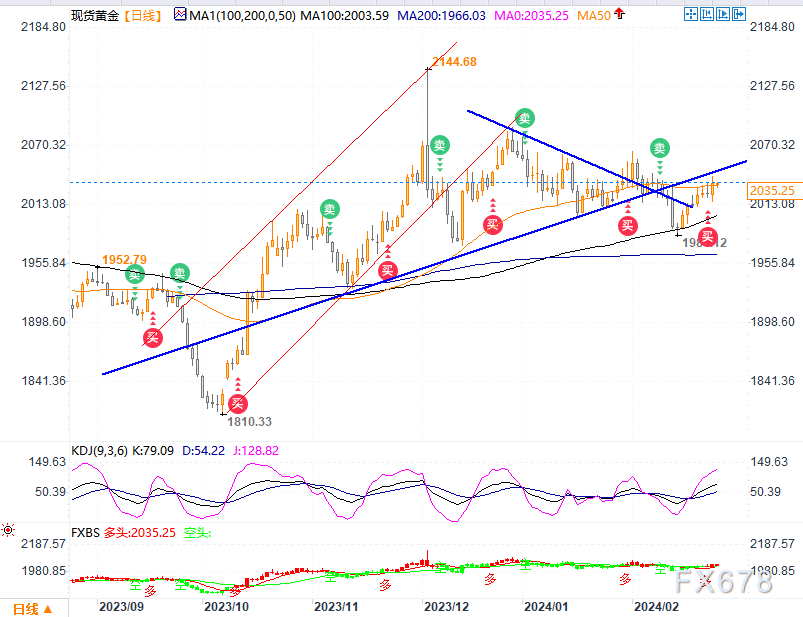Image resolution: width=803 pixels, height=617 pixels.
Task: Click the 卖 marker in February 2024
Action: tap(660, 148)
